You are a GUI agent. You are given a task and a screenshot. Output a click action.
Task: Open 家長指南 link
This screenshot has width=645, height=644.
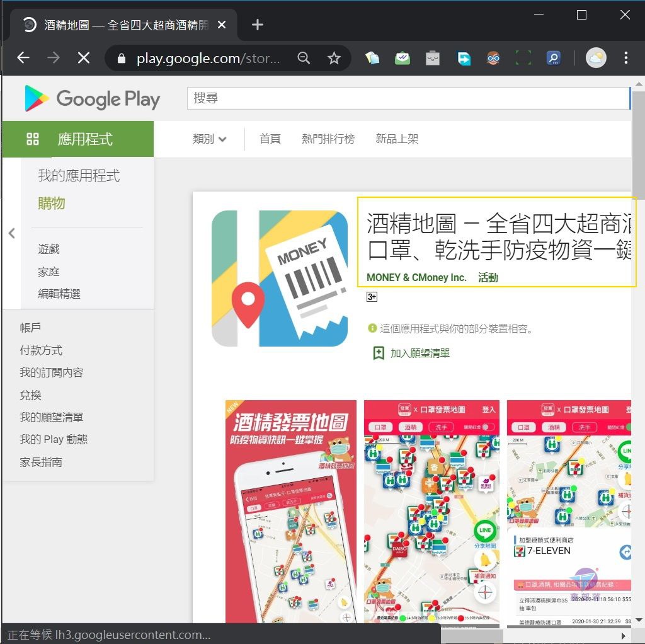click(x=41, y=462)
